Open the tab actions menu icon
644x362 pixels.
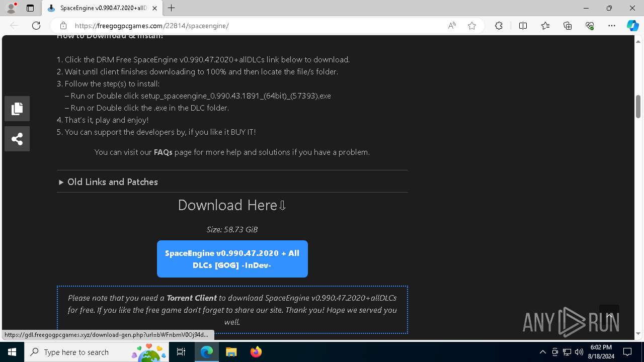(x=30, y=8)
